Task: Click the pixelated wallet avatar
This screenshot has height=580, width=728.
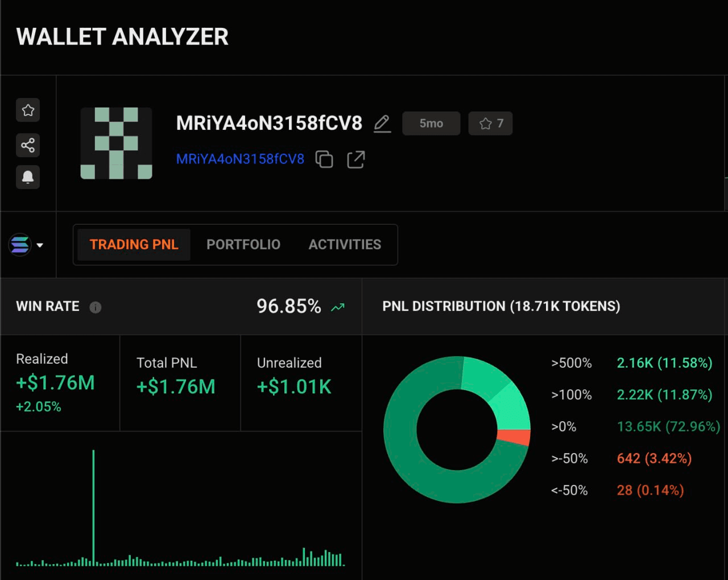Action: (x=117, y=143)
